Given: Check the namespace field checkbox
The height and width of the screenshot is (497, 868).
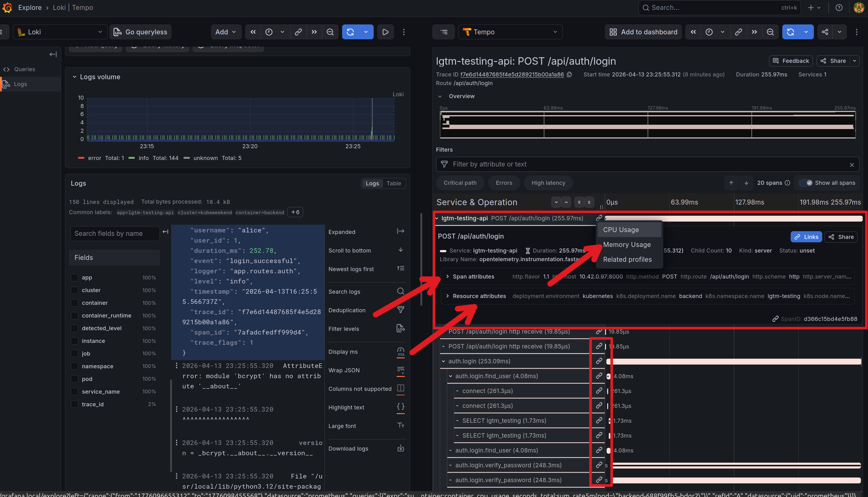Looking at the screenshot, I should point(74,366).
